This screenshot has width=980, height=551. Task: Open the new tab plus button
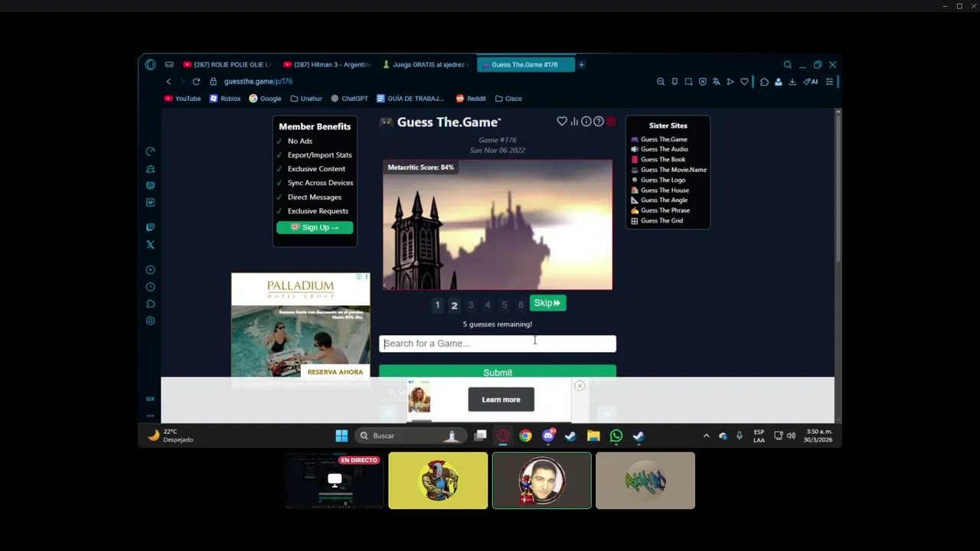point(581,65)
